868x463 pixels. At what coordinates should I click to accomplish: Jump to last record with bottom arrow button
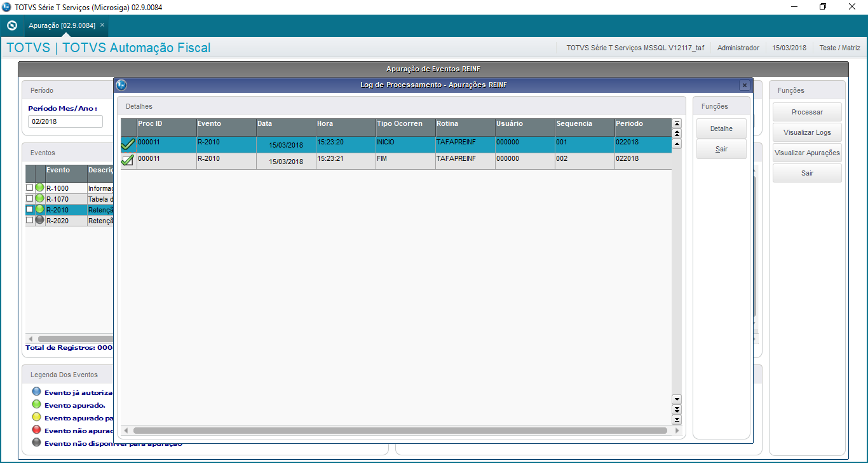tap(677, 420)
